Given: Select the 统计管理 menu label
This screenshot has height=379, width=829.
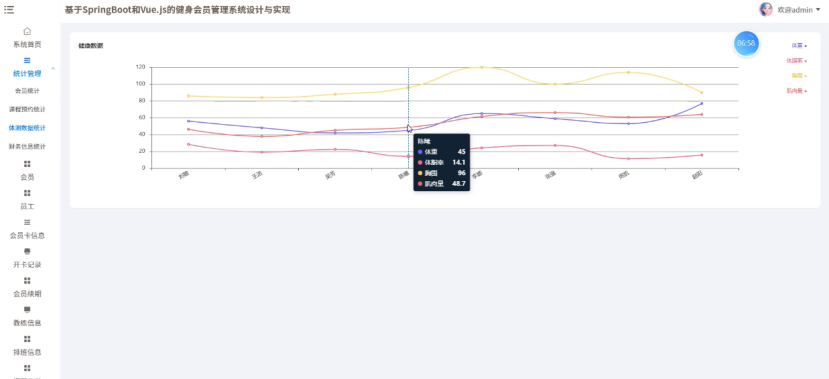Looking at the screenshot, I should pos(27,73).
